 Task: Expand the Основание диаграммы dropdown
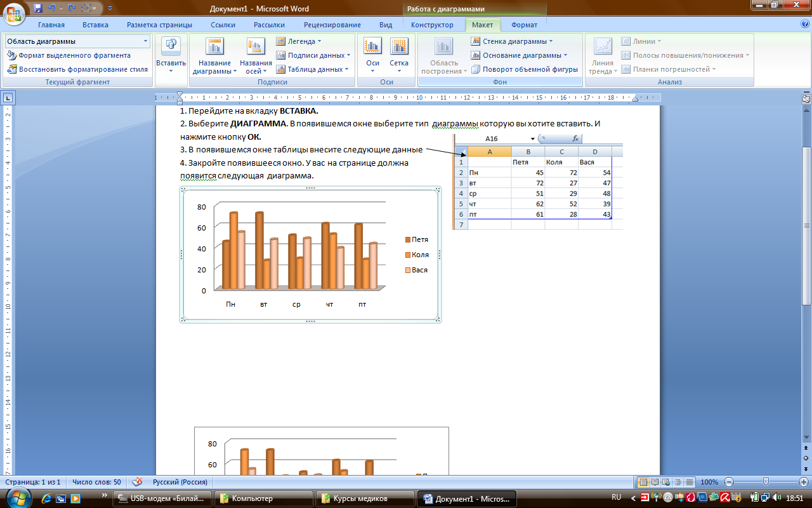click(x=520, y=55)
